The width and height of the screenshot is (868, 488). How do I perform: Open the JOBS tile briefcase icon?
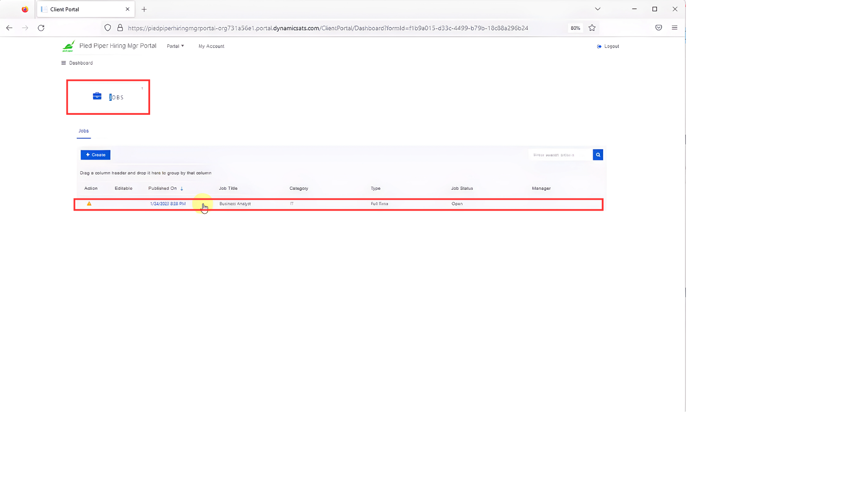coord(97,96)
